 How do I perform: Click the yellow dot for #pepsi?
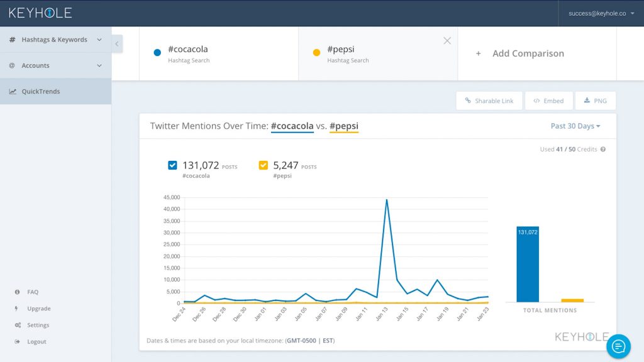pos(316,53)
